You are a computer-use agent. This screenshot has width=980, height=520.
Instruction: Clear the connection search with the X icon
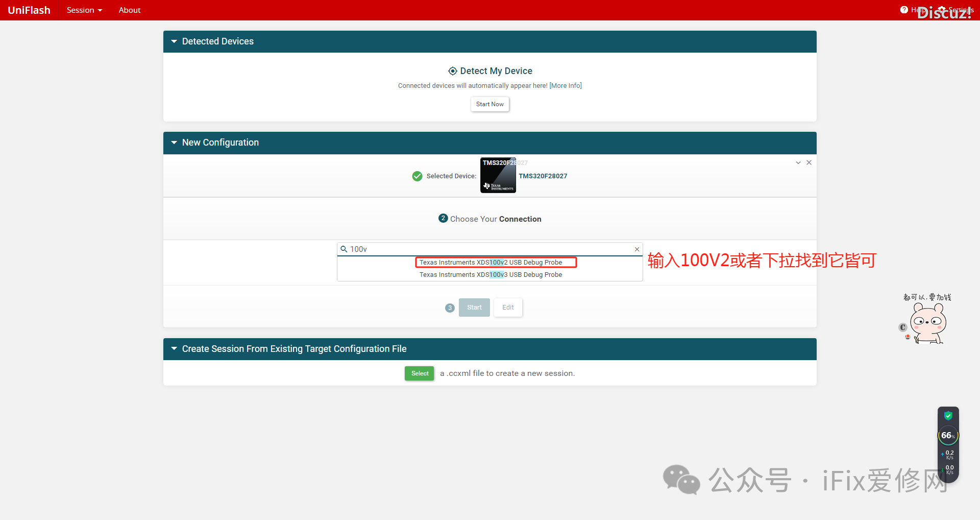[x=636, y=249]
